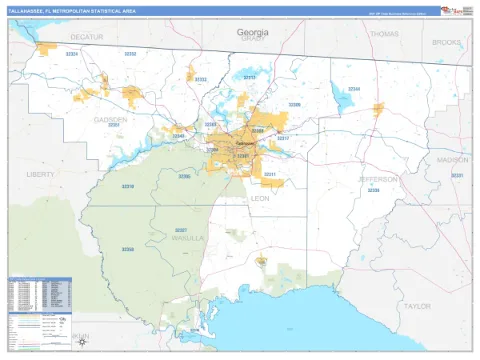This screenshot has height=360, width=480.
Task: Click ZIP code 32311 label
Action: click(x=270, y=174)
